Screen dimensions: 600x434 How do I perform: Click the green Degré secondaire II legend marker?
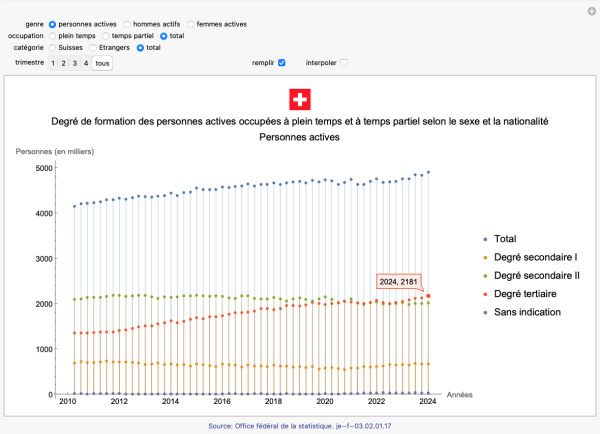tap(485, 276)
